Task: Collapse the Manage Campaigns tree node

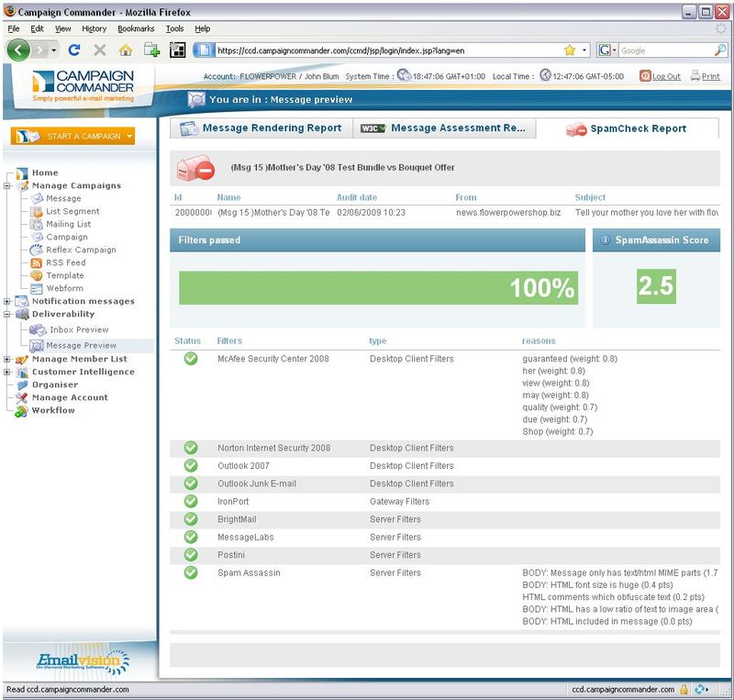Action: pyautogui.click(x=7, y=186)
